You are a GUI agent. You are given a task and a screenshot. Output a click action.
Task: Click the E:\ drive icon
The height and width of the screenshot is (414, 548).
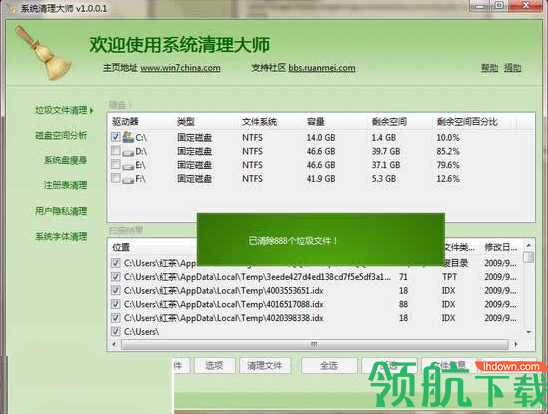[128, 165]
